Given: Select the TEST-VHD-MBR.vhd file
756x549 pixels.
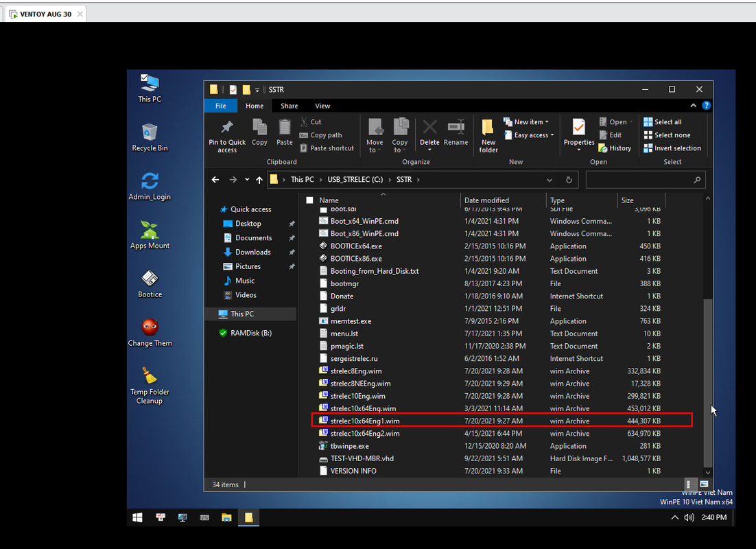Looking at the screenshot, I should 491,458.
